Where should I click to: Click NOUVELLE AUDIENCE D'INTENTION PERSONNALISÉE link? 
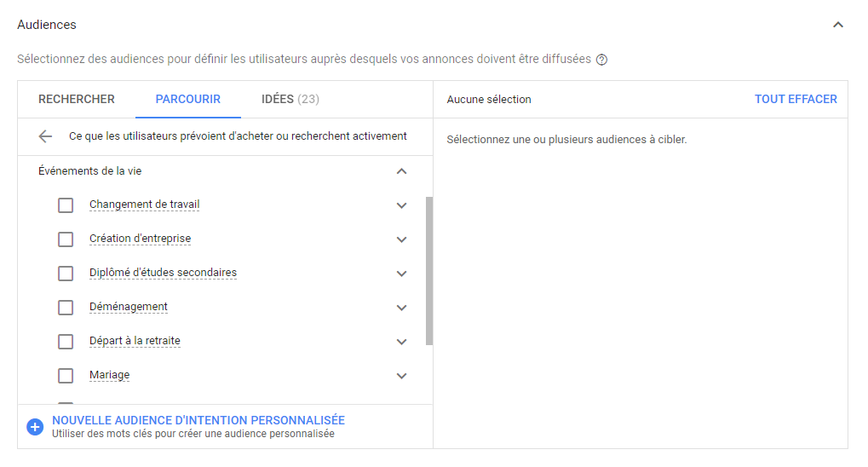tap(198, 420)
